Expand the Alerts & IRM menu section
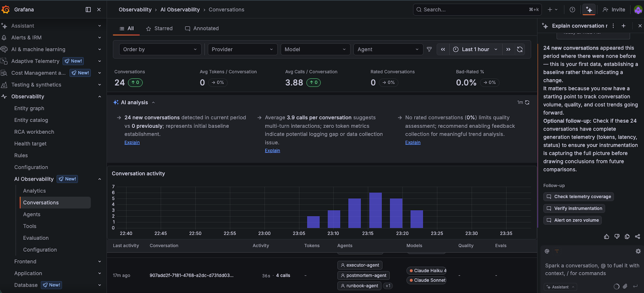 tap(99, 38)
